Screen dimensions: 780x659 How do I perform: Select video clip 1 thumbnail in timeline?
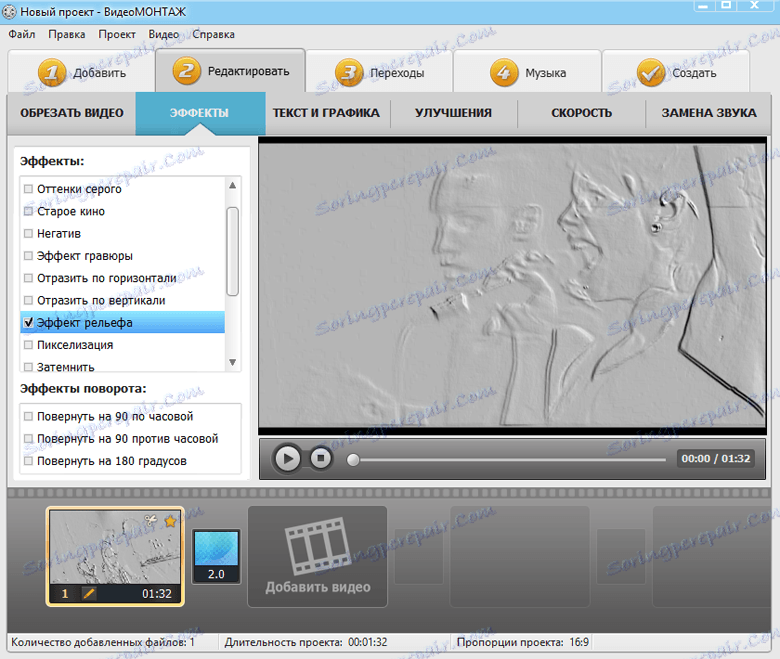[x=115, y=556]
